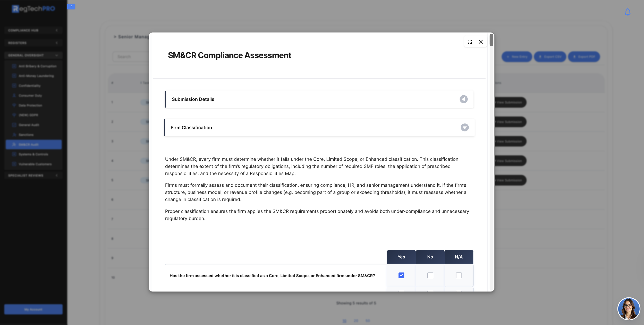Screen dimensions: 644x325
Task: Uncheck Yes for firm classification question
Action: tap(401, 275)
